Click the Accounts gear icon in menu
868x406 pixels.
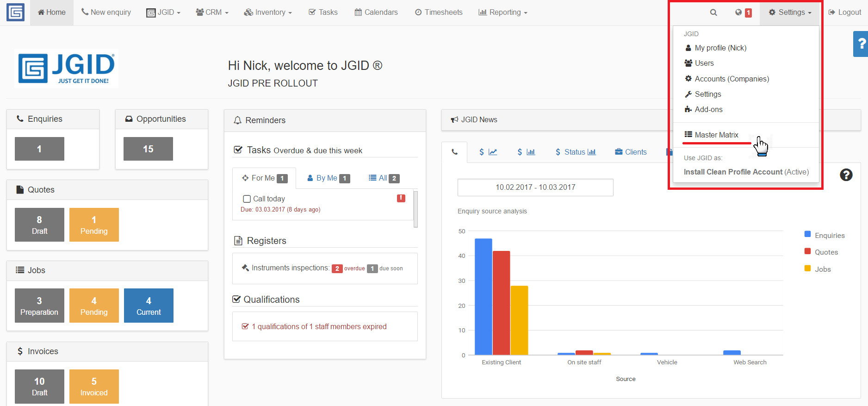[x=688, y=79]
